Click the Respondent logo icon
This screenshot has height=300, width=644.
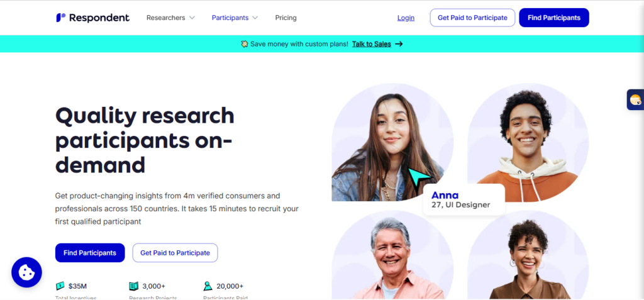[61, 18]
